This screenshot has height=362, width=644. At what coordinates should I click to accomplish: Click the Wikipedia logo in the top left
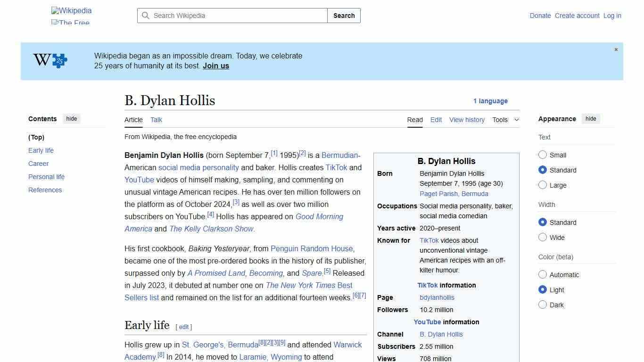pos(71,10)
